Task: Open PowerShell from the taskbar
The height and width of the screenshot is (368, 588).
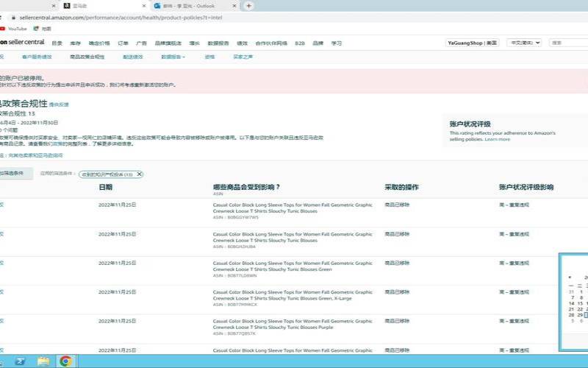Action: 21,361
